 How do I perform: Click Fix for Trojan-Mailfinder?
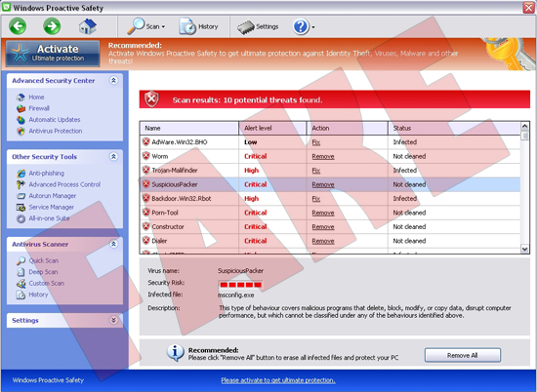coord(316,171)
